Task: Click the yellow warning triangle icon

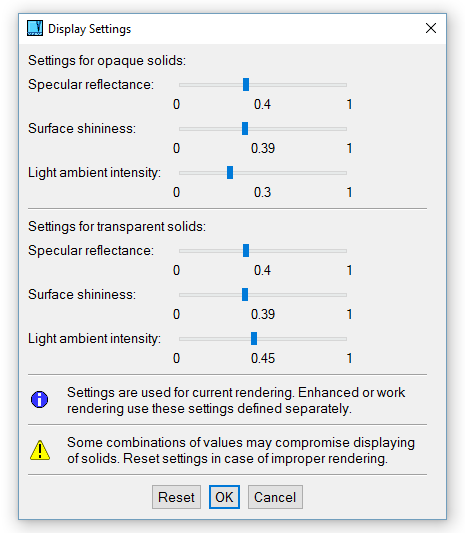Action: tap(40, 450)
